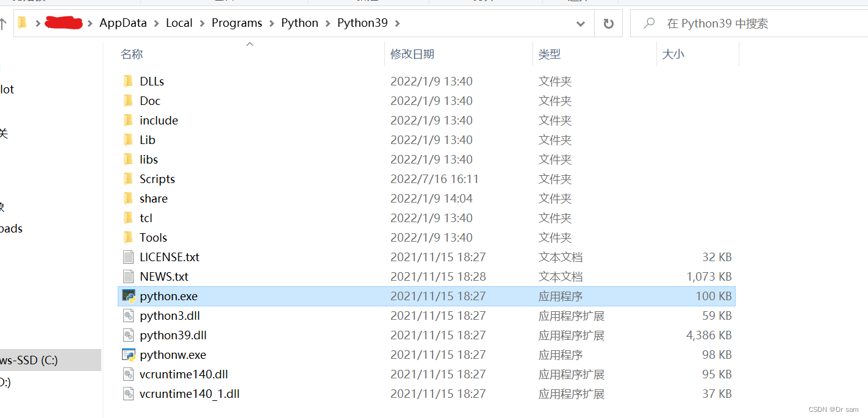Click the 4,386 KB size cell
The image size is (868, 418).
[709, 335]
